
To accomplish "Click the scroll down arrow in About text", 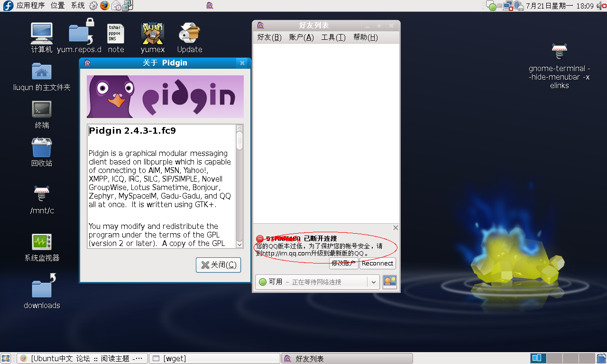I will coord(239,244).
